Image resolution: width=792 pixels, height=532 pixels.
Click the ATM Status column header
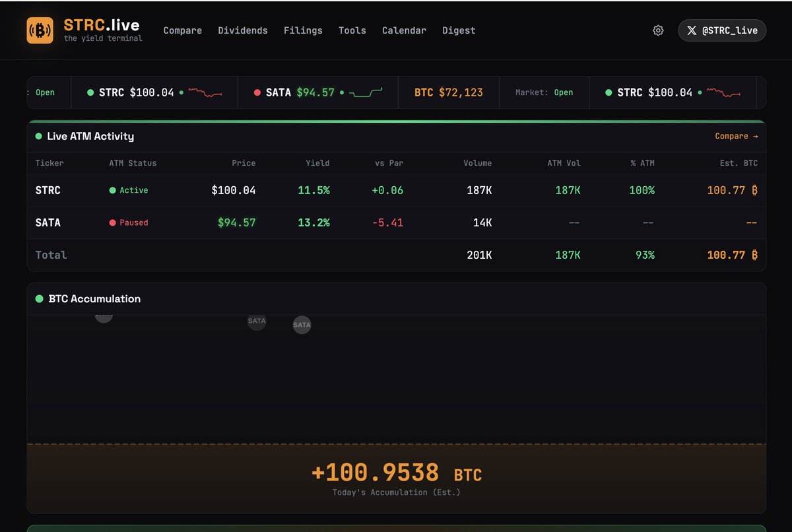(133, 163)
